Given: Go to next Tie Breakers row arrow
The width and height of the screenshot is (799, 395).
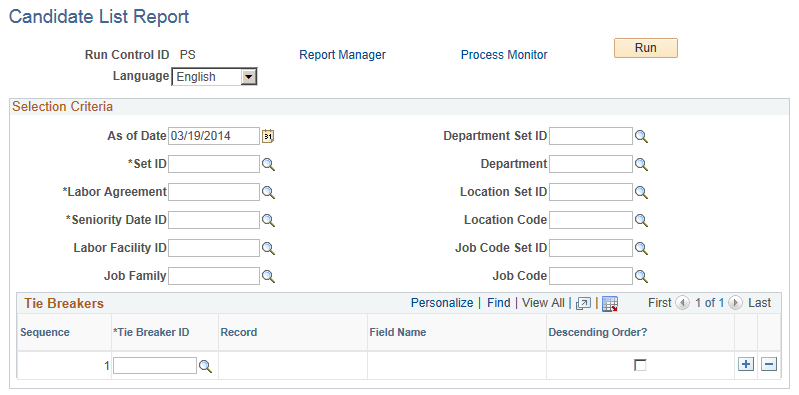Looking at the screenshot, I should click(x=735, y=303).
